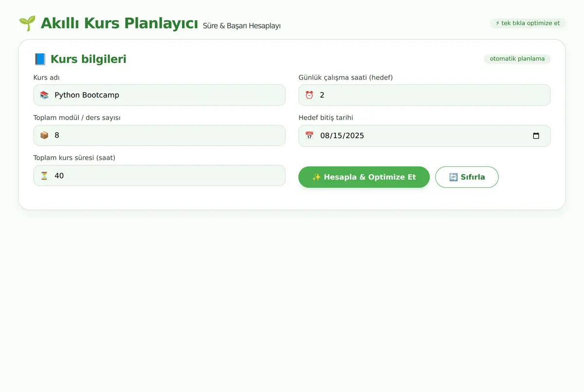This screenshot has height=392, width=584.
Task: Click the 'Akıllı Kurs Planlayıcı' title
Action: point(119,23)
